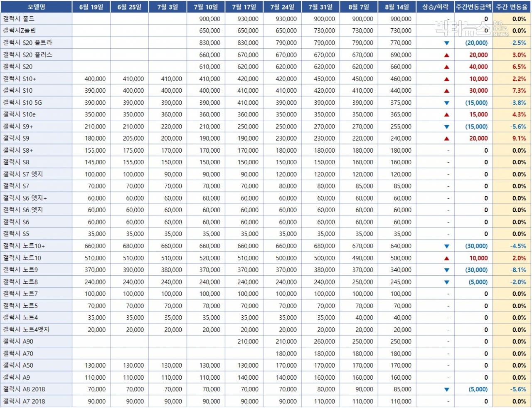
Task: Select the 상승/하락 column header
Action: [x=435, y=7]
